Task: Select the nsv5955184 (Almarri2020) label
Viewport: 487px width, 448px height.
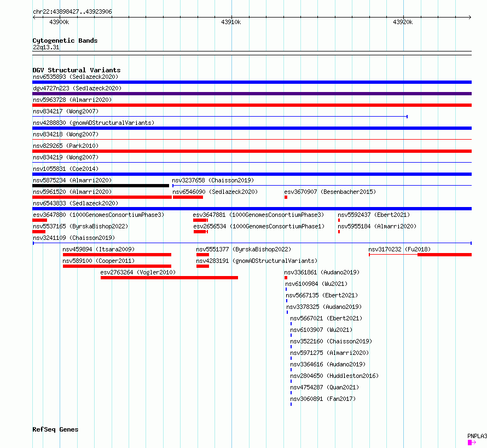Action: (x=377, y=226)
